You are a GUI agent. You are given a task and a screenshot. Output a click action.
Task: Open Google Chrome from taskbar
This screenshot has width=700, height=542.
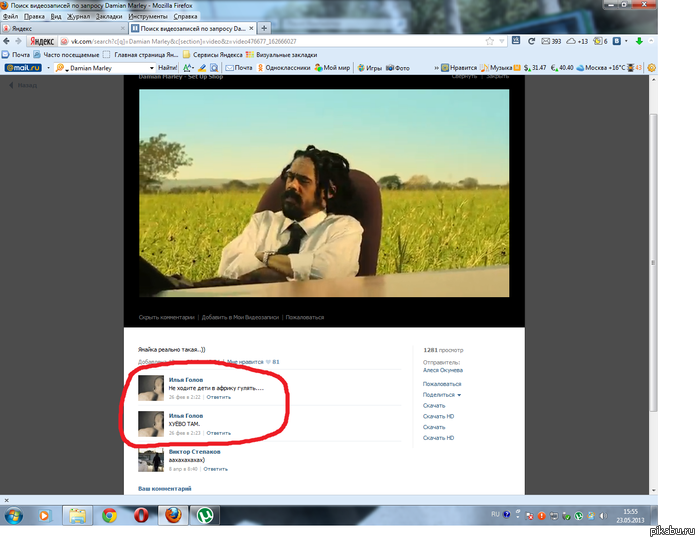[x=109, y=516]
